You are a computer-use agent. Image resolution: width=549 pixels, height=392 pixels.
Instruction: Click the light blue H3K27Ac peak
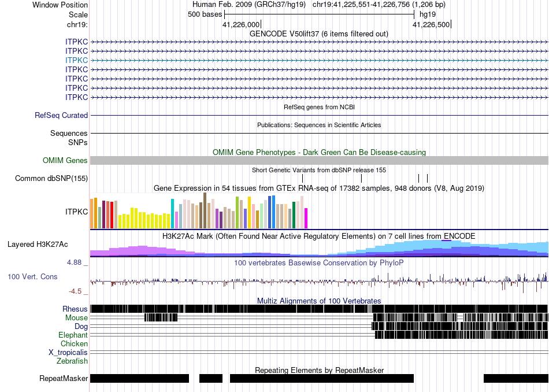(437, 248)
